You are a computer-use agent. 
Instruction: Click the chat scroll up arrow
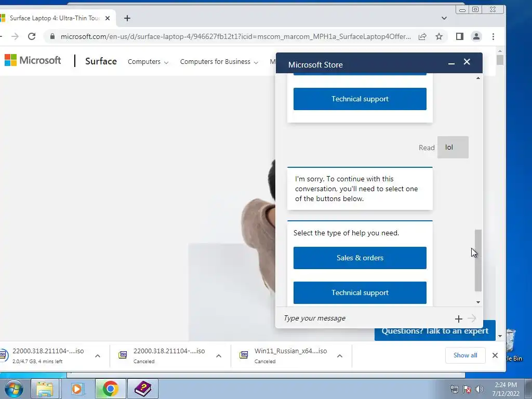(x=478, y=78)
